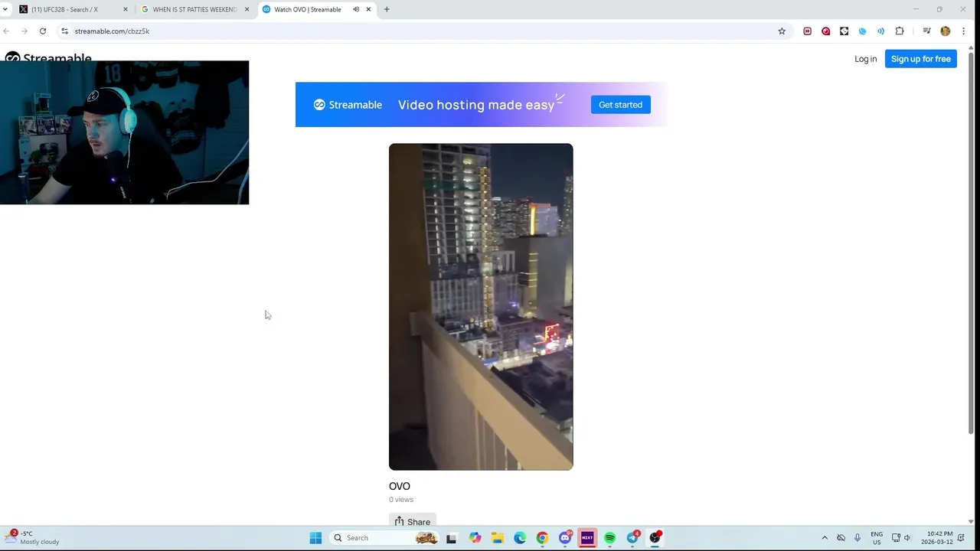The image size is (980, 551).
Task: Show hidden system tray icons
Action: point(825,538)
